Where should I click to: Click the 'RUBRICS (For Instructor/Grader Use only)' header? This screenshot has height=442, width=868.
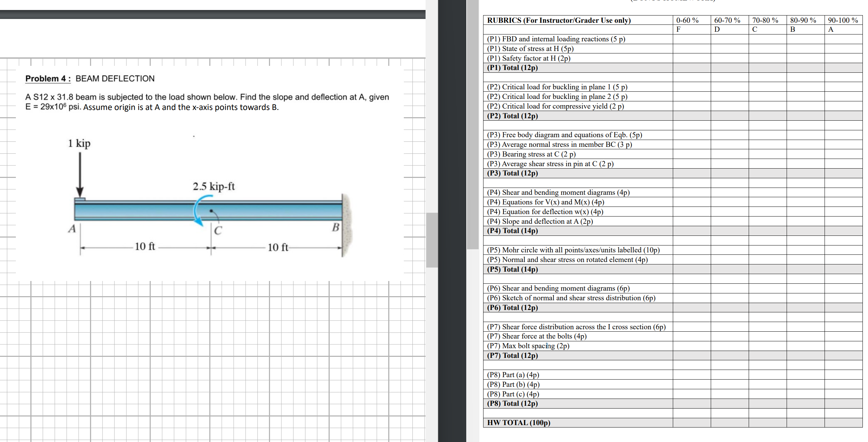pyautogui.click(x=559, y=20)
